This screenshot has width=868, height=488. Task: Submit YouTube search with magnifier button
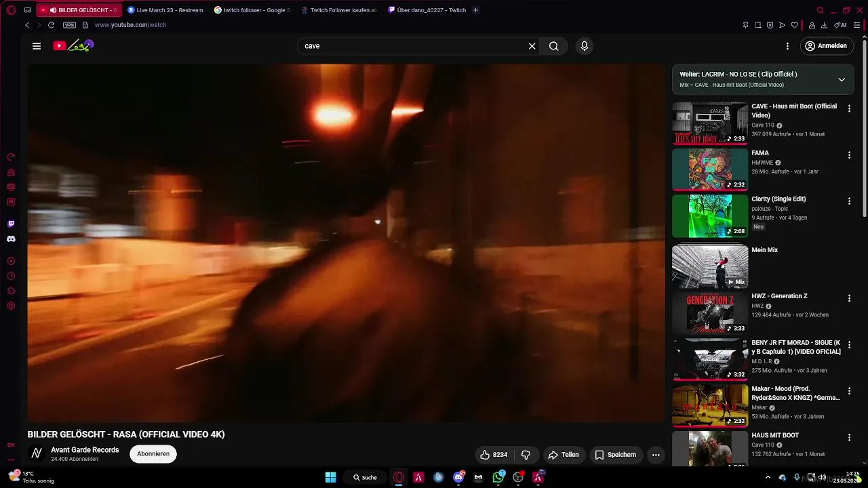tap(554, 46)
